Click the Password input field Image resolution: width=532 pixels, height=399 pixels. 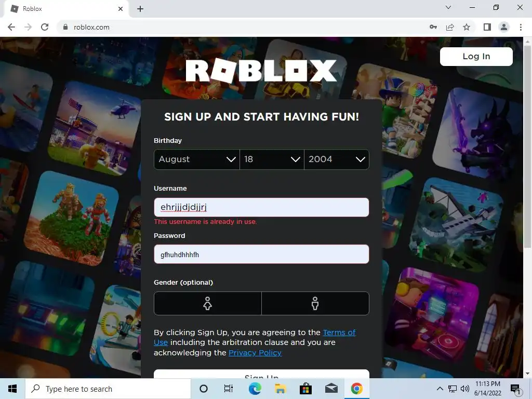261,254
